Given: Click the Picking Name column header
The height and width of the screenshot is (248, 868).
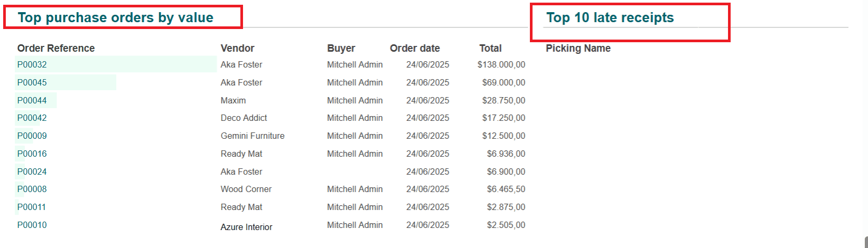Looking at the screenshot, I should pyautogui.click(x=578, y=48).
